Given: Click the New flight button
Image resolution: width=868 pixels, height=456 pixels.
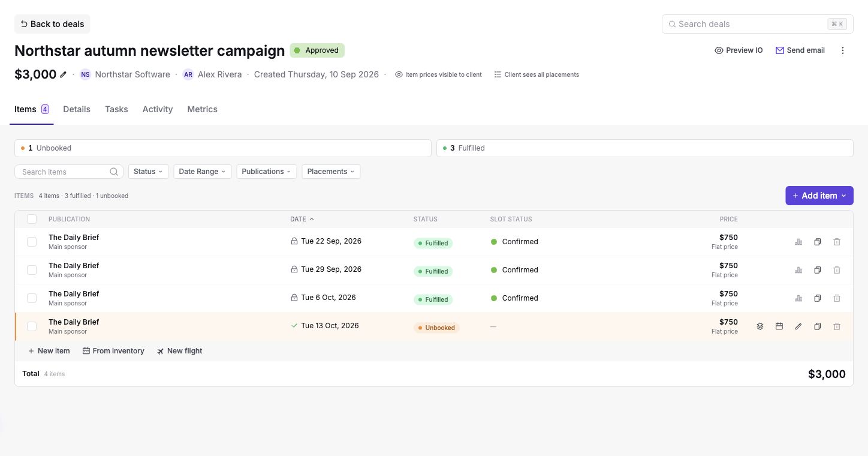Looking at the screenshot, I should [180, 351].
